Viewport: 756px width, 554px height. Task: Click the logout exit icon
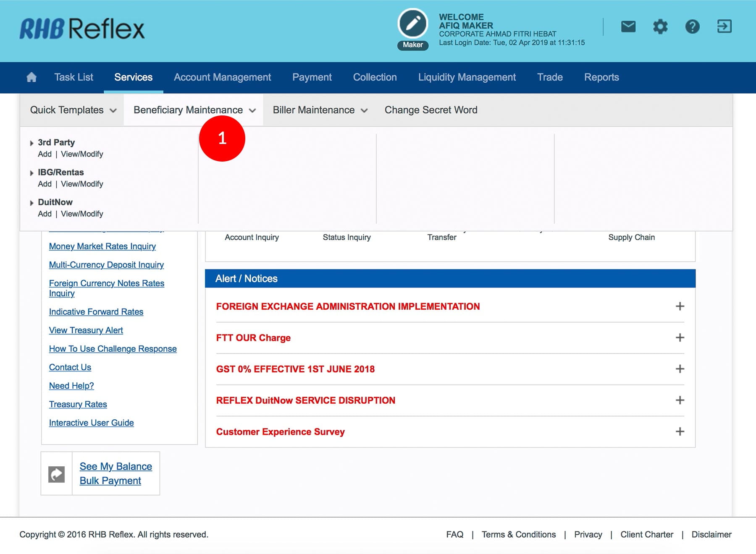click(x=724, y=26)
